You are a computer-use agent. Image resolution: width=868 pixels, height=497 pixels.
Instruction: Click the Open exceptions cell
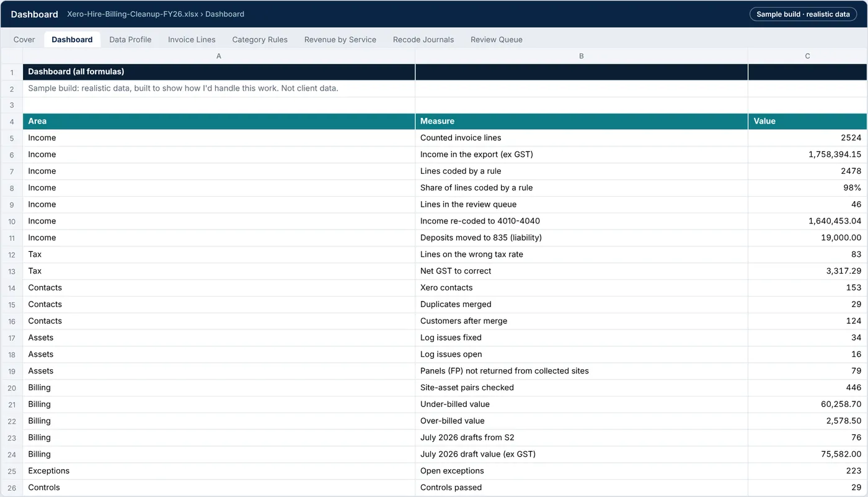pyautogui.click(x=582, y=471)
